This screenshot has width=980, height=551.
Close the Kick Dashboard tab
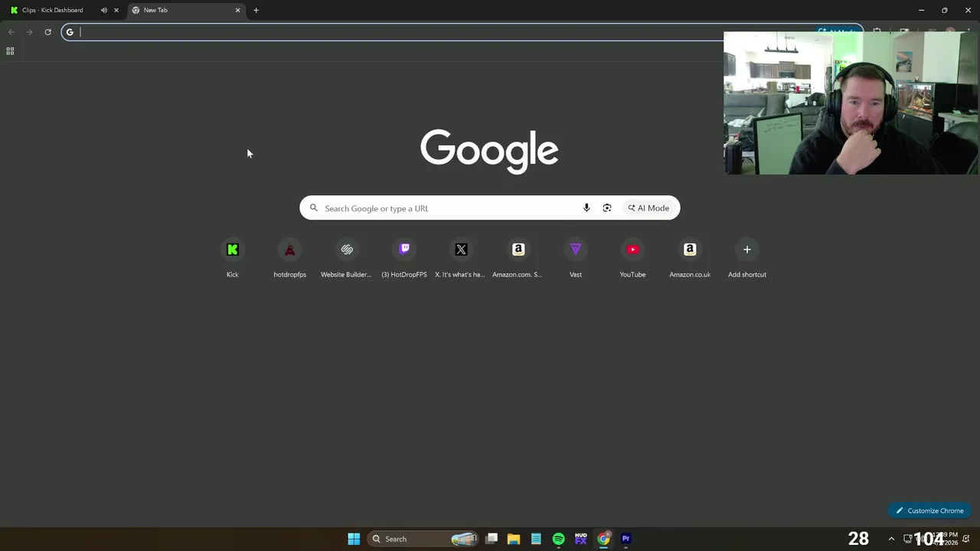point(116,10)
